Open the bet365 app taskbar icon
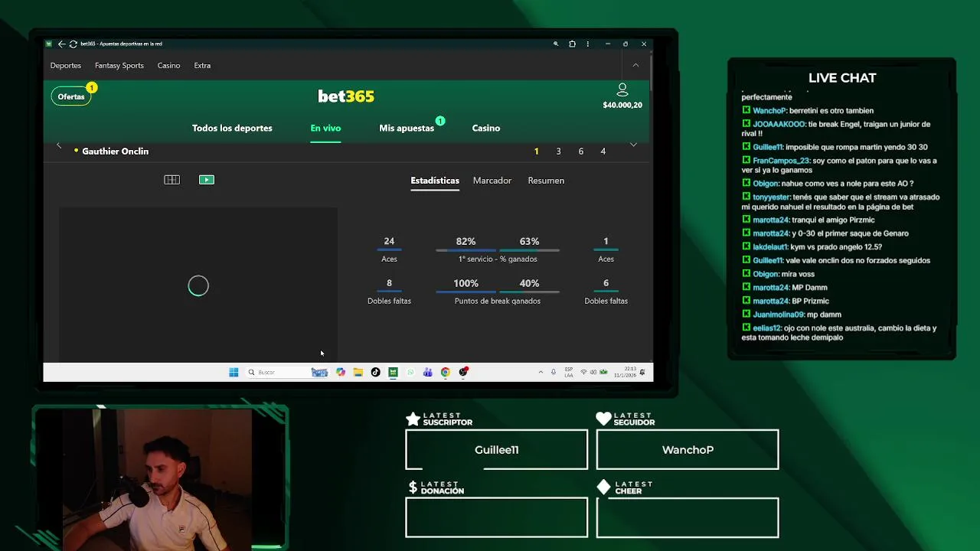980x551 pixels. [393, 372]
